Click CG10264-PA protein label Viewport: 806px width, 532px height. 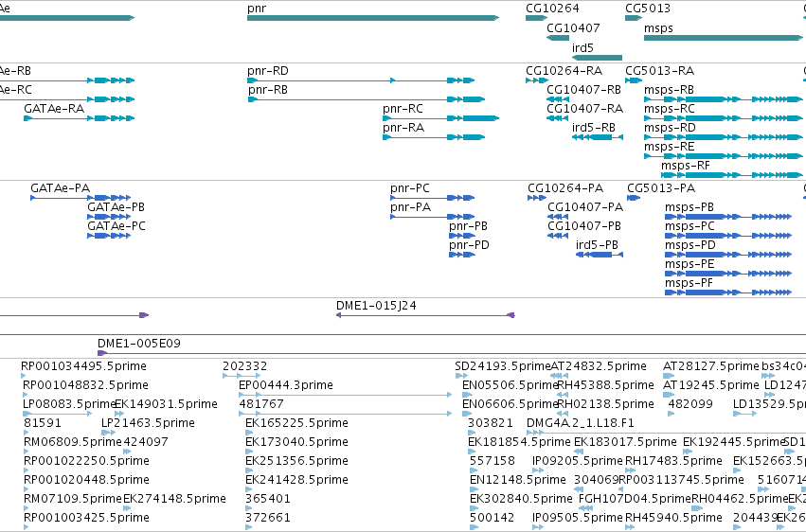tap(565, 188)
